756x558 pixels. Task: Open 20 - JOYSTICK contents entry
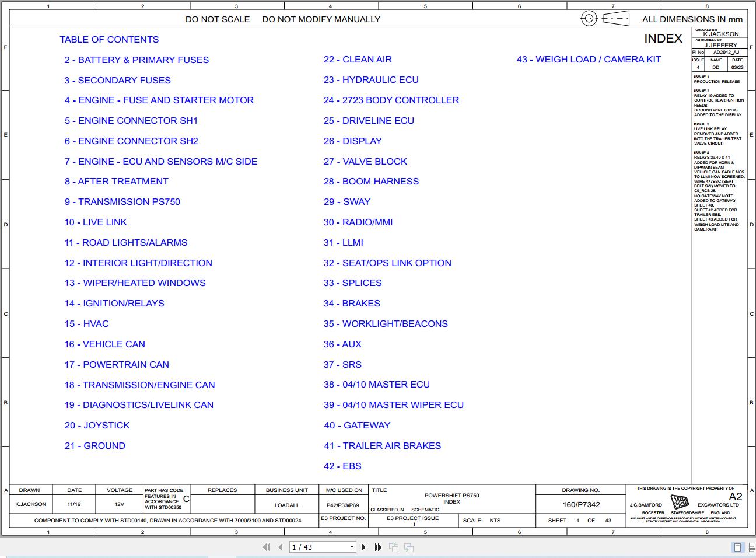97,425
